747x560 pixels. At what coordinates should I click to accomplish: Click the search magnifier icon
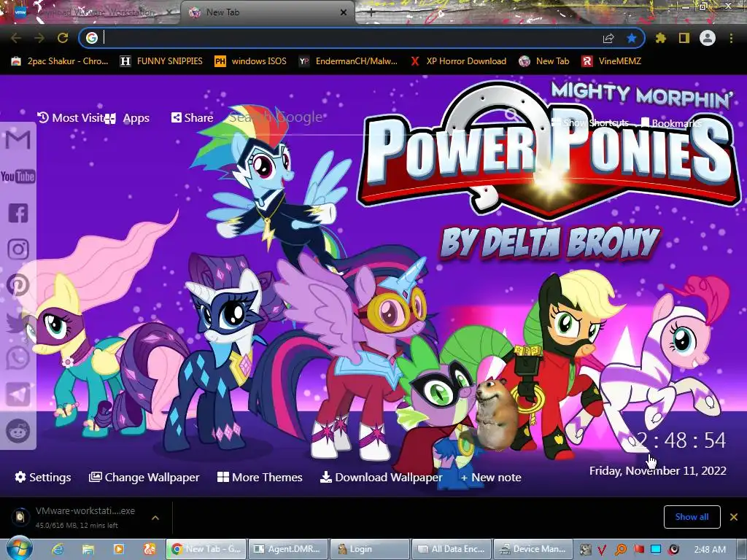(511, 114)
